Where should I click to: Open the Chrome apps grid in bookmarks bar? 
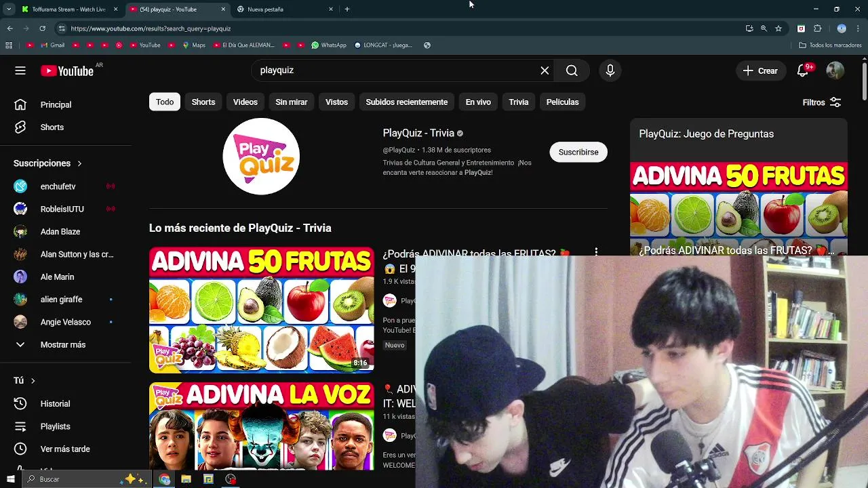[x=9, y=45]
